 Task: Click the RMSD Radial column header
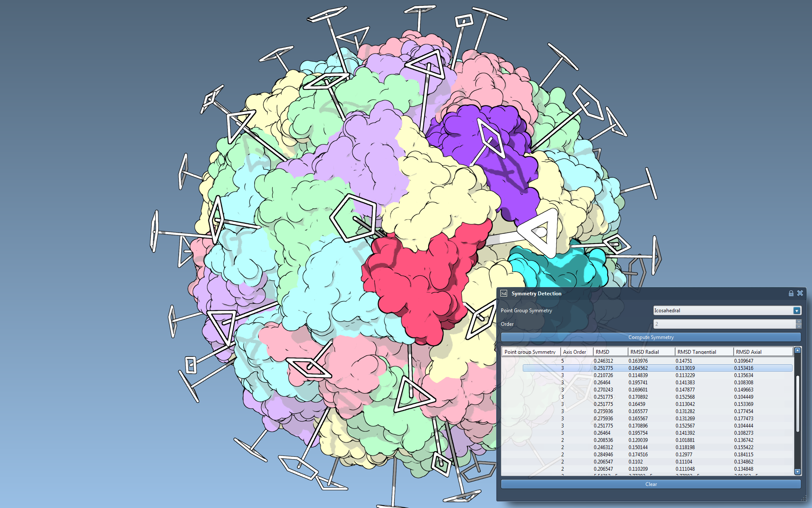pos(645,352)
